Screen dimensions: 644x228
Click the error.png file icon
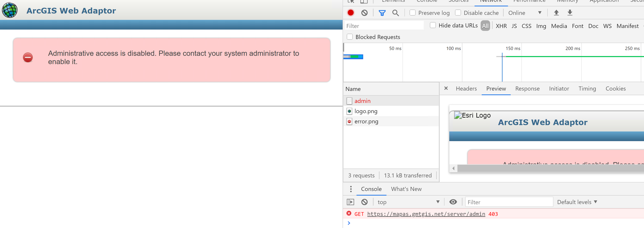pos(349,121)
